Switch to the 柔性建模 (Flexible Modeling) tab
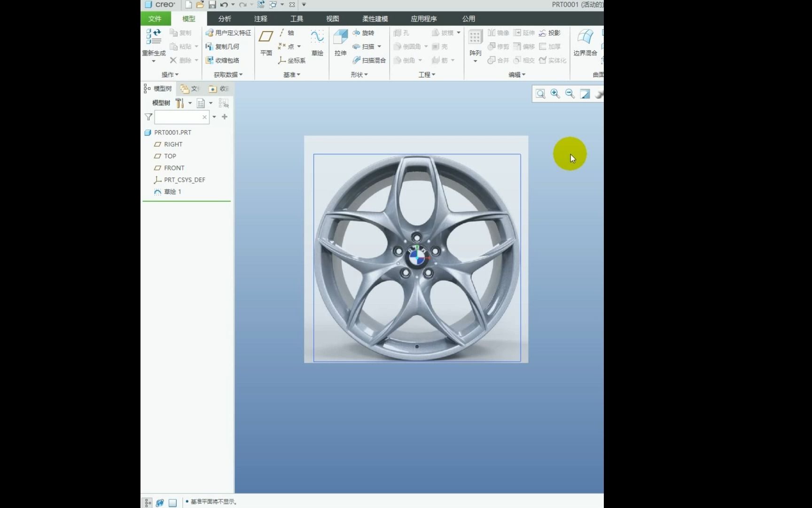 [x=375, y=19]
